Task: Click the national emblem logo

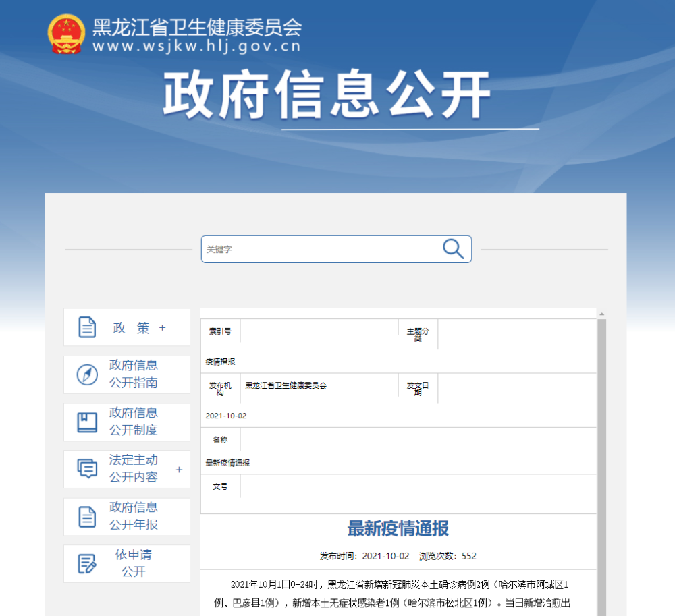Action: [x=65, y=34]
